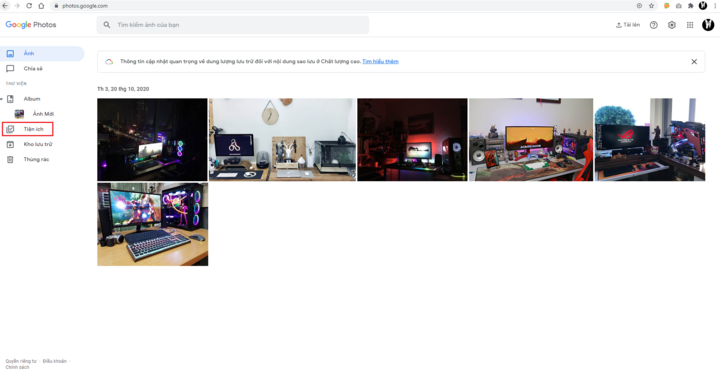
Task: Focus the photo search field
Action: point(233,25)
